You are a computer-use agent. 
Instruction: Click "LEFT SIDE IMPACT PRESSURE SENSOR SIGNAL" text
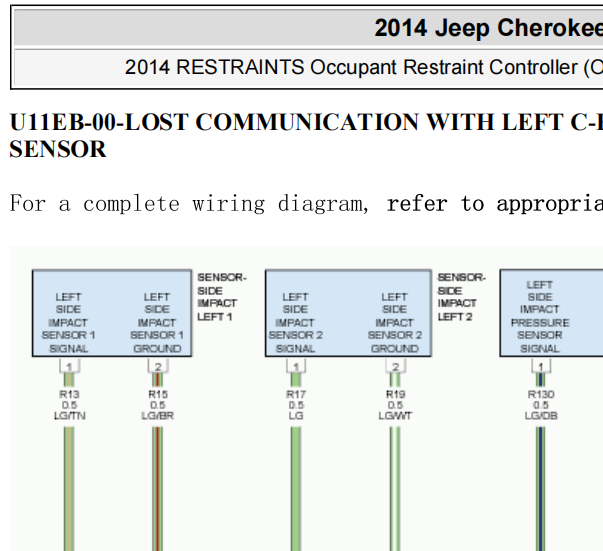540,316
